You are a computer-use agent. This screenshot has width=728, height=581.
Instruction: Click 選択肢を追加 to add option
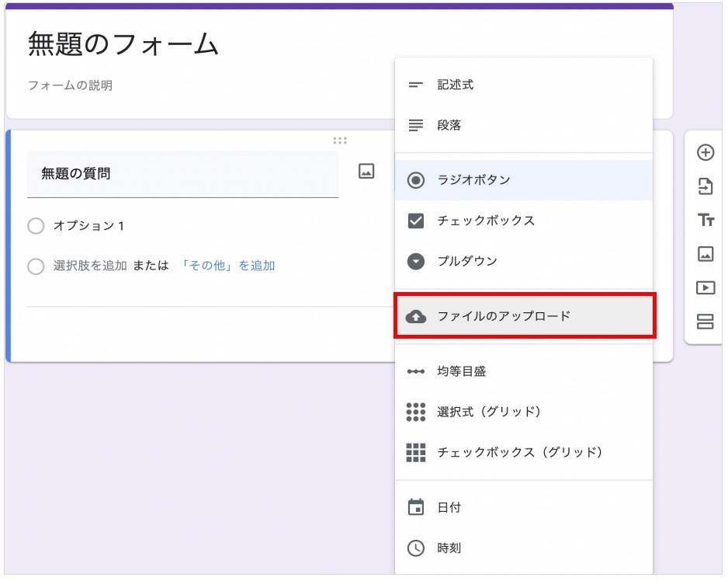tap(90, 266)
